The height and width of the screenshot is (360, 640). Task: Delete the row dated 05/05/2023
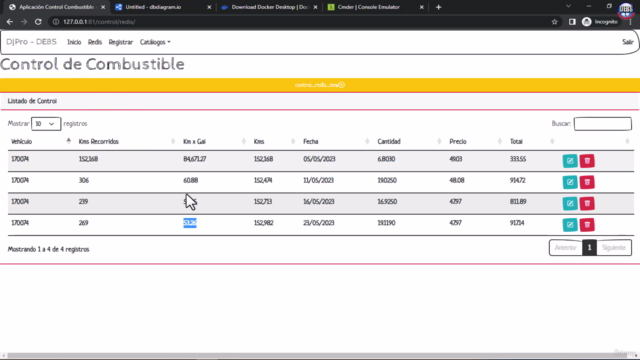(x=587, y=161)
